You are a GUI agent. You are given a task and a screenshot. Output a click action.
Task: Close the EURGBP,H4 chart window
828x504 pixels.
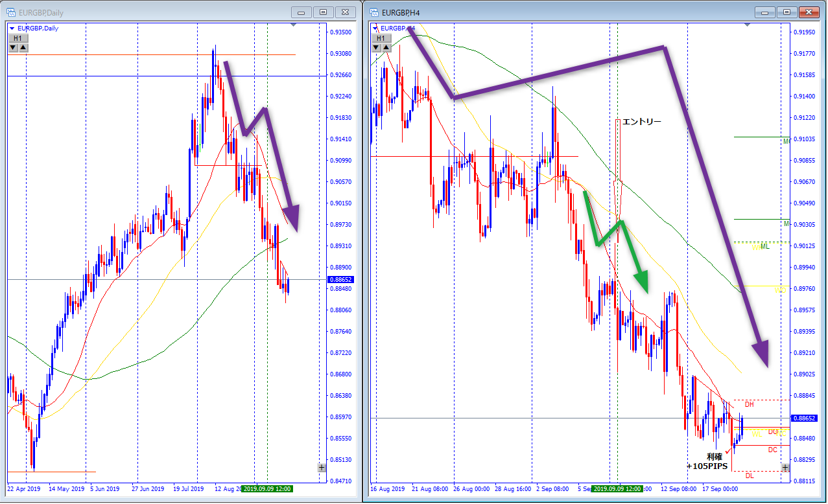click(x=809, y=12)
